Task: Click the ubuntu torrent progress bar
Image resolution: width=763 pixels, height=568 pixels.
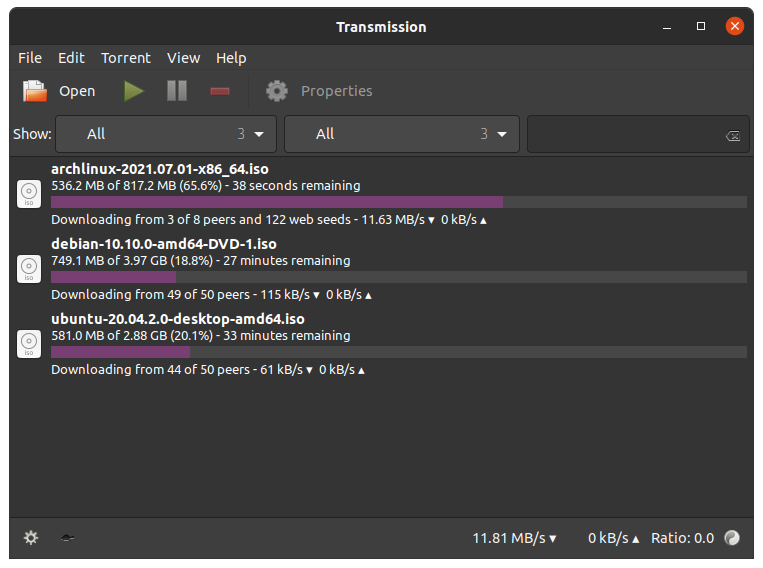Action: (398, 352)
